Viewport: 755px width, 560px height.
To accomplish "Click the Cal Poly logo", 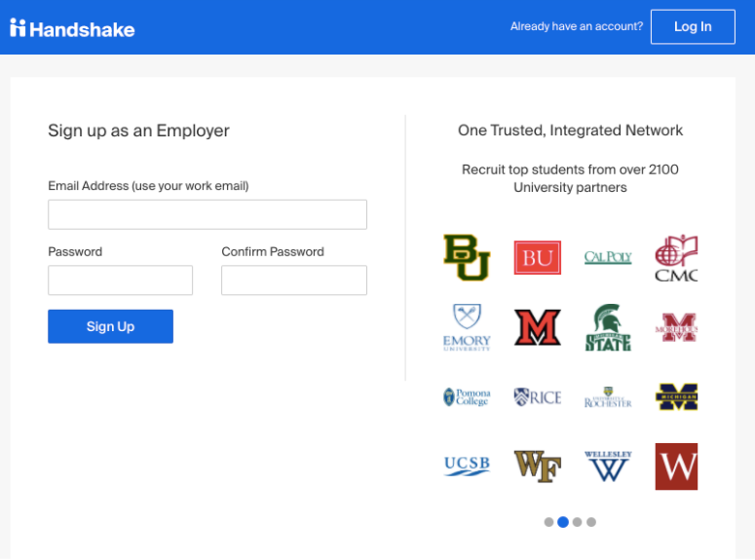I will coord(608,258).
